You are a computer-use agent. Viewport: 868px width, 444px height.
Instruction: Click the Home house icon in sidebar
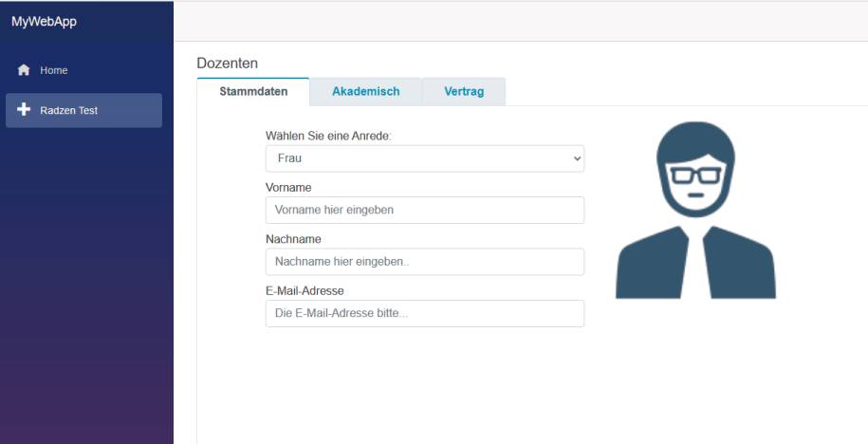point(24,70)
